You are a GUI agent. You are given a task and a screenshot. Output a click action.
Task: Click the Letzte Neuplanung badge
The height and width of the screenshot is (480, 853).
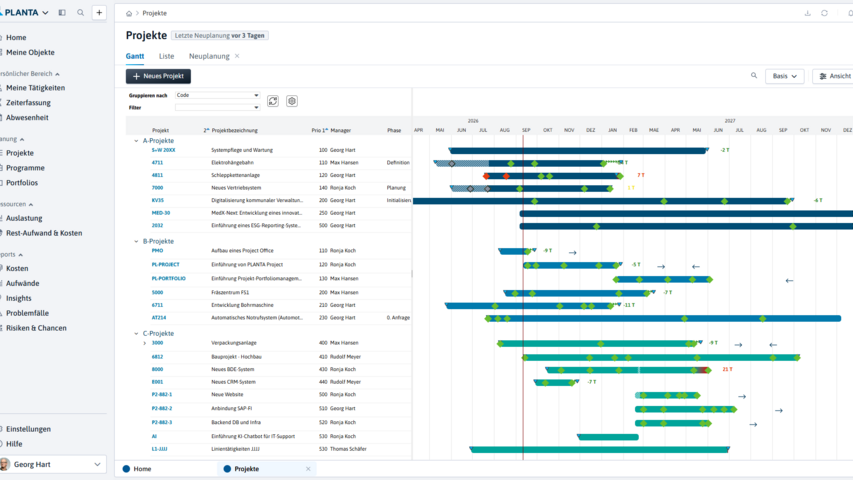coord(220,35)
